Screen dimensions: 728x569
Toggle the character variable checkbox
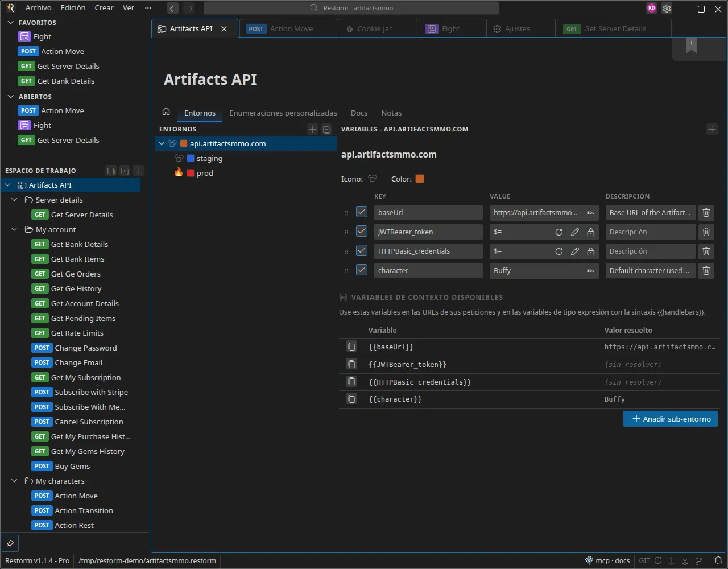click(x=362, y=270)
